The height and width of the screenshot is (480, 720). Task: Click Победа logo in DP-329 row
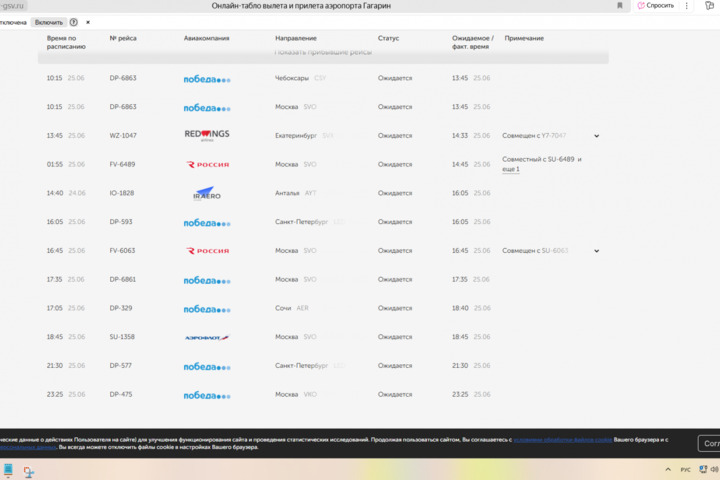pos(207,309)
